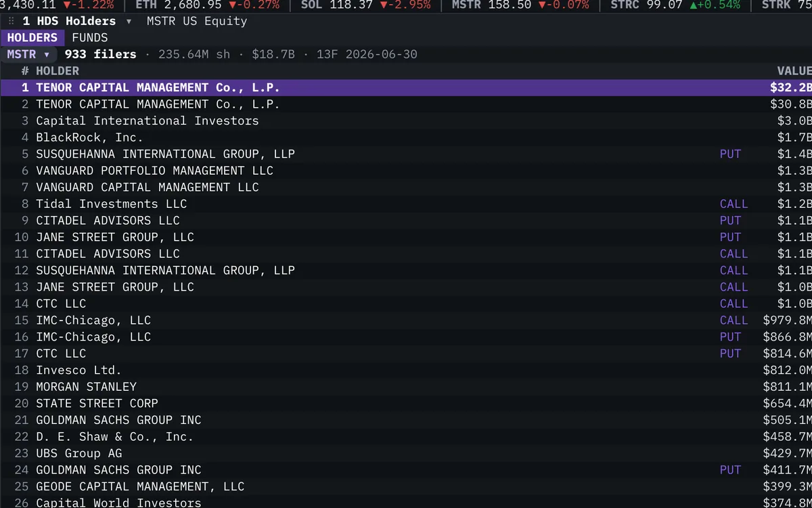Select the STATE STREET CORP row

[x=406, y=403]
